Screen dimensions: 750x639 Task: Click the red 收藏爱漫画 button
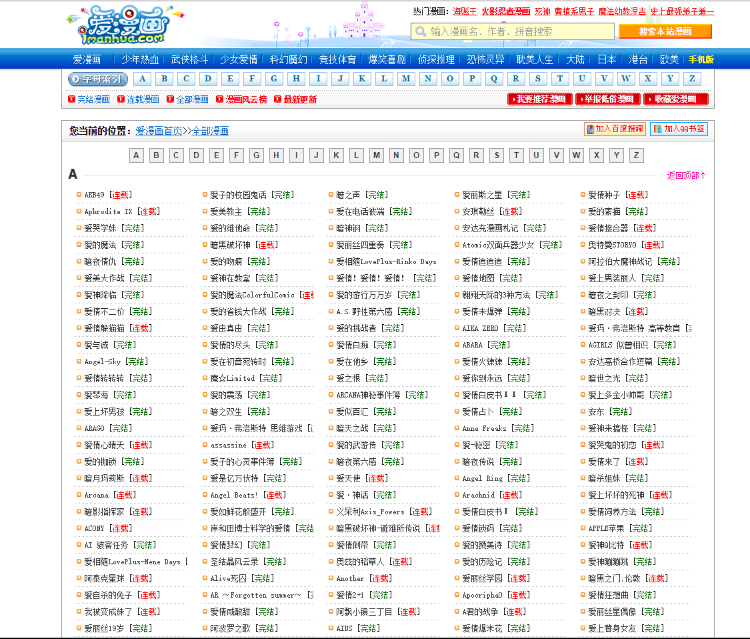(x=676, y=100)
